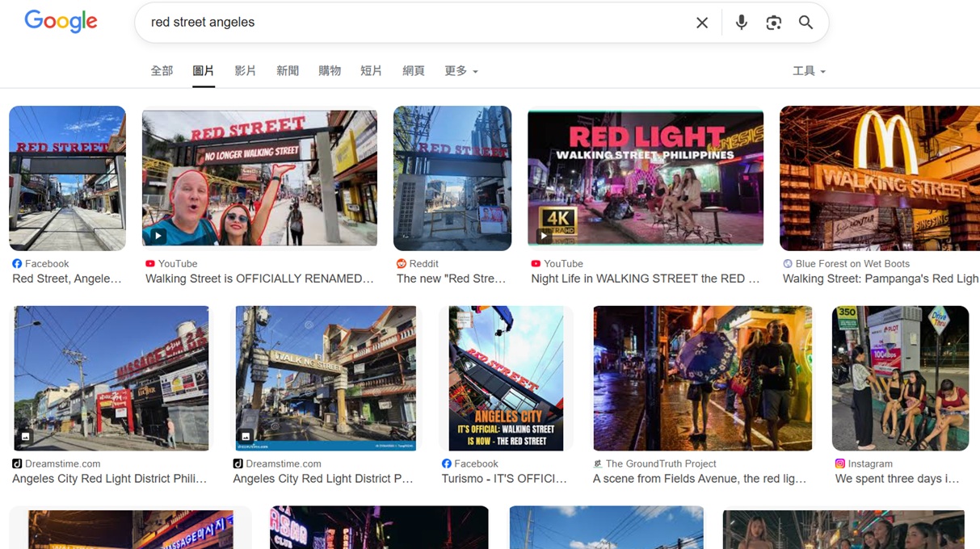This screenshot has width=980, height=549.
Task: Open 'Night Life in WALKING STREET the RED' link
Action: tap(646, 279)
